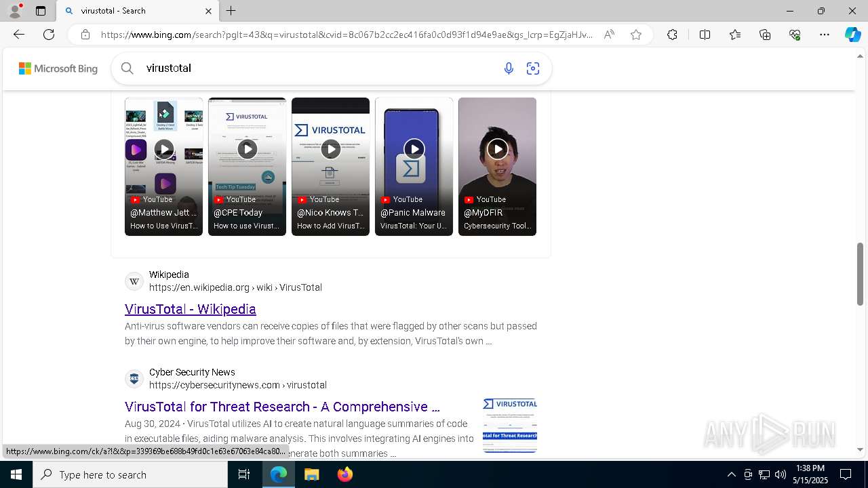
Task: Click the scrollbar down arrow
Action: tap(861, 449)
